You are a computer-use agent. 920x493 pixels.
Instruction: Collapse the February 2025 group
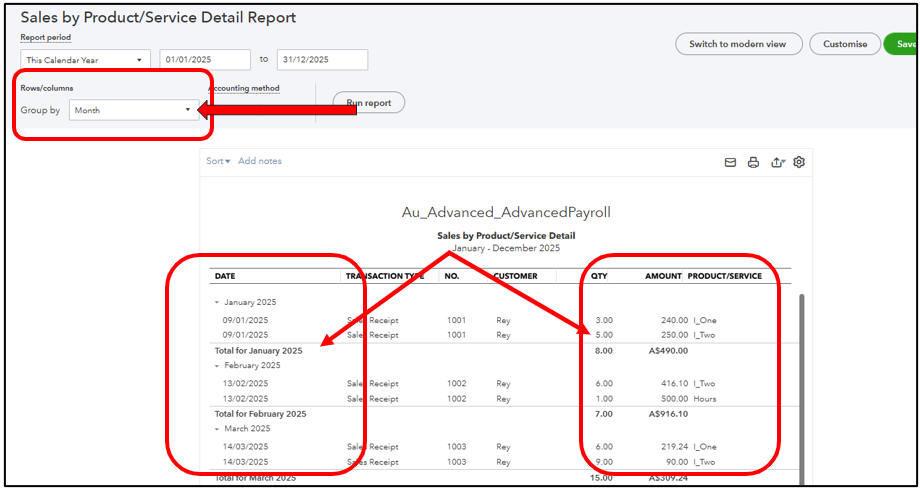coord(217,366)
